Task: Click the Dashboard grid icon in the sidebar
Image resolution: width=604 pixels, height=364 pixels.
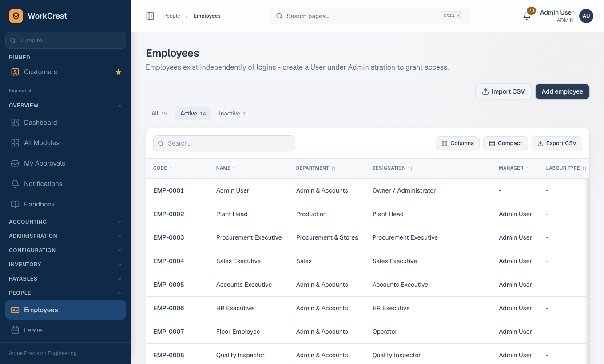Action: (x=15, y=123)
